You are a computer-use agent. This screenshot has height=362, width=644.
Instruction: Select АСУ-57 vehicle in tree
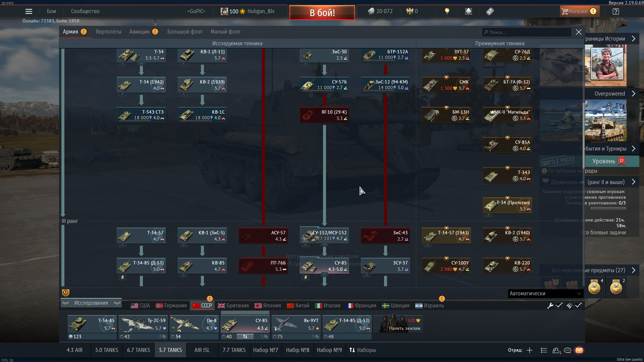(x=263, y=236)
